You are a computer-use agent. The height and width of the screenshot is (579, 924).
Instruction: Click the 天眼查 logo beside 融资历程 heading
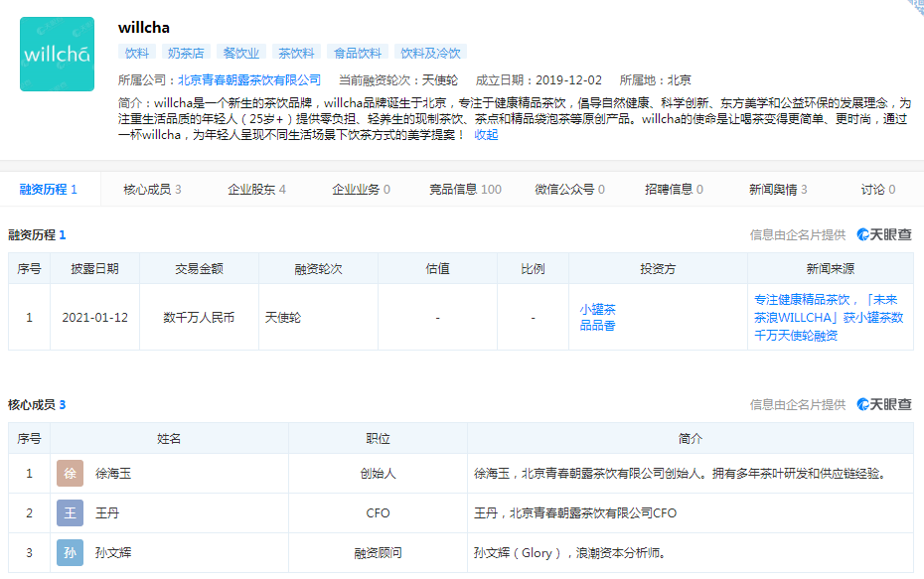884,234
